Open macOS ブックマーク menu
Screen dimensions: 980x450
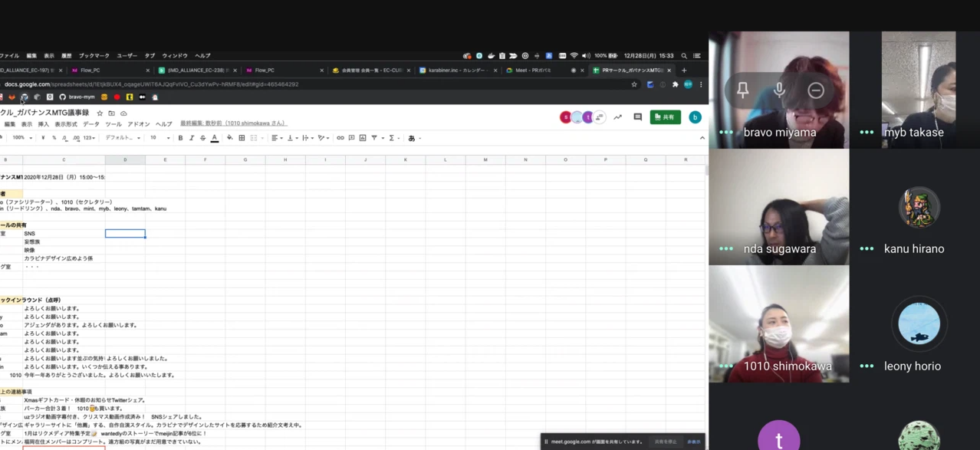pos(94,56)
